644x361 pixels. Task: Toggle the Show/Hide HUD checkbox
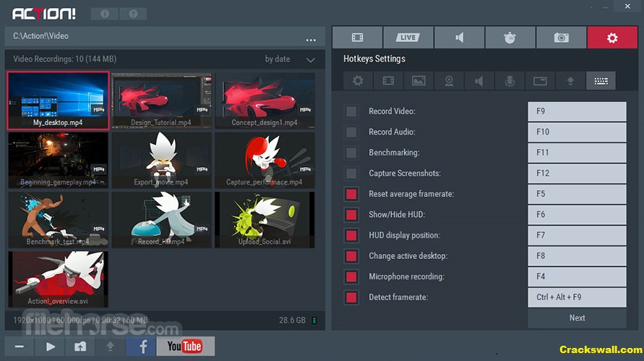(351, 215)
